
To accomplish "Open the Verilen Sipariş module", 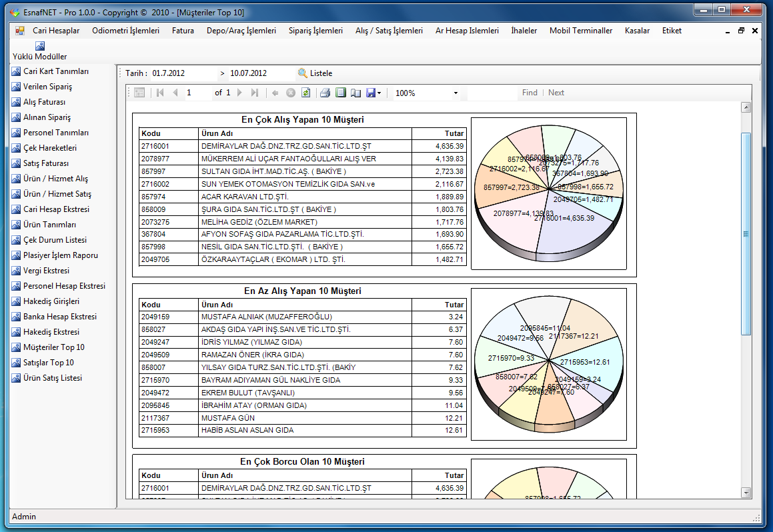I will click(42, 87).
